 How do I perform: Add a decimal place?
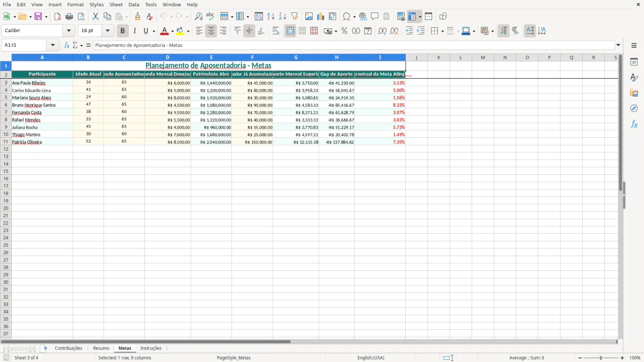382,31
